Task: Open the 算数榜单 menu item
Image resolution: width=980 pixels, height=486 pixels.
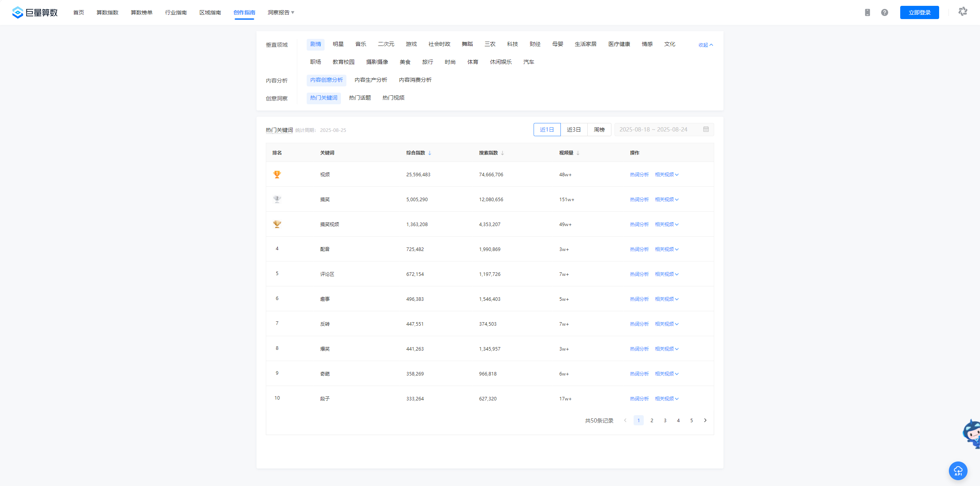Action: point(141,12)
